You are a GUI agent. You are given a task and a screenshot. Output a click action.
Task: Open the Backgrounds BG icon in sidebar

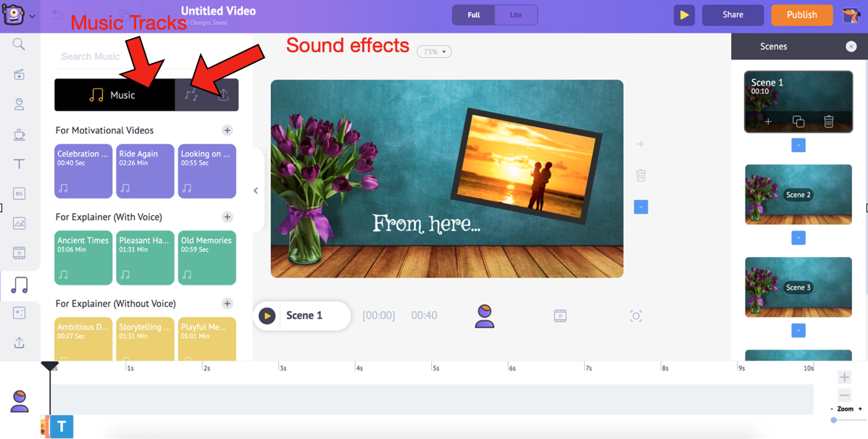pos(20,193)
